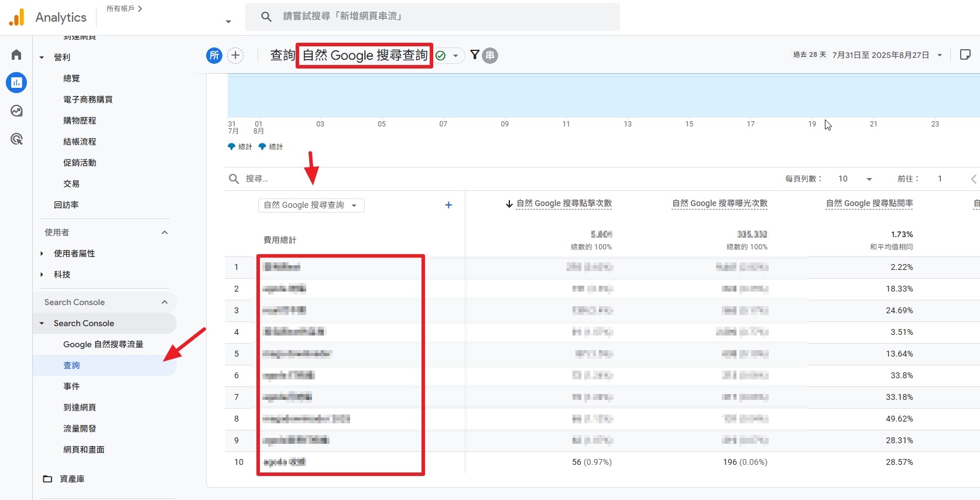Expand the 科技 item
980x500 pixels.
[x=42, y=275]
